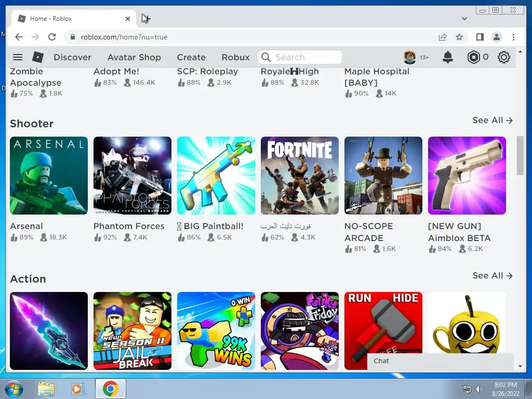Open the Robux balance icon
This screenshot has height=399, width=532.
(473, 57)
